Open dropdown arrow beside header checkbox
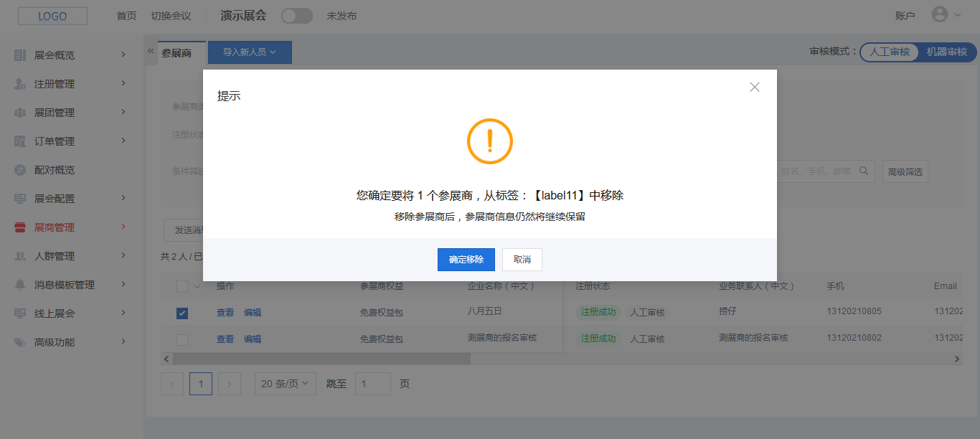The height and width of the screenshot is (439, 980). [x=197, y=287]
